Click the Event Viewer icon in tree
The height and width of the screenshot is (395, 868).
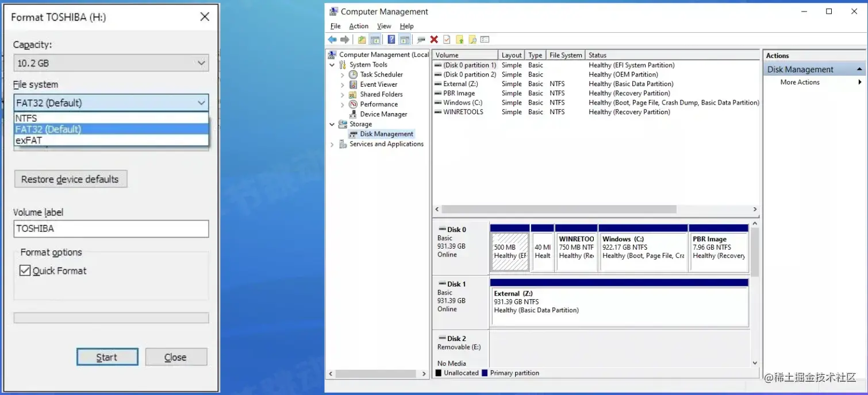[x=353, y=84]
